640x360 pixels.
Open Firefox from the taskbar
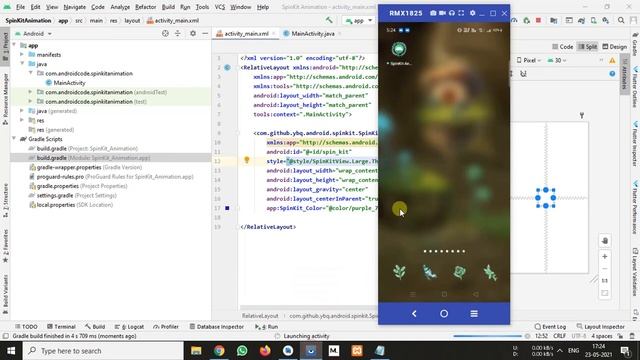tap(265, 351)
